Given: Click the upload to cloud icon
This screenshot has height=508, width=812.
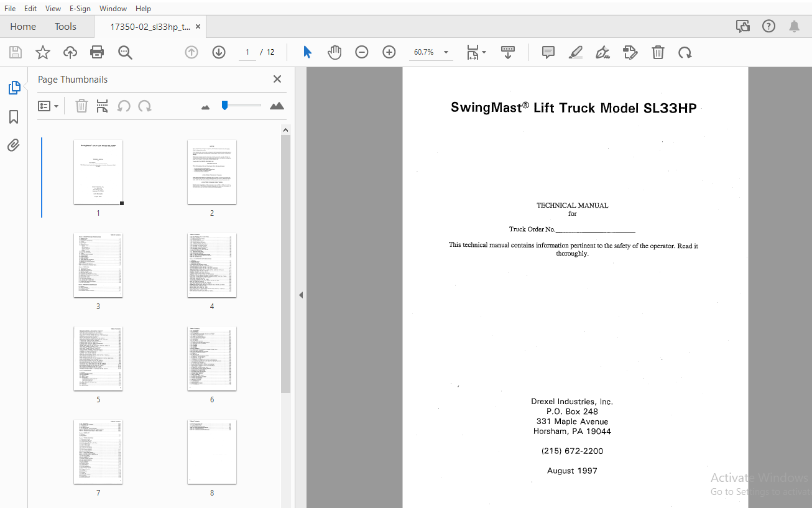Looking at the screenshot, I should click(x=70, y=52).
